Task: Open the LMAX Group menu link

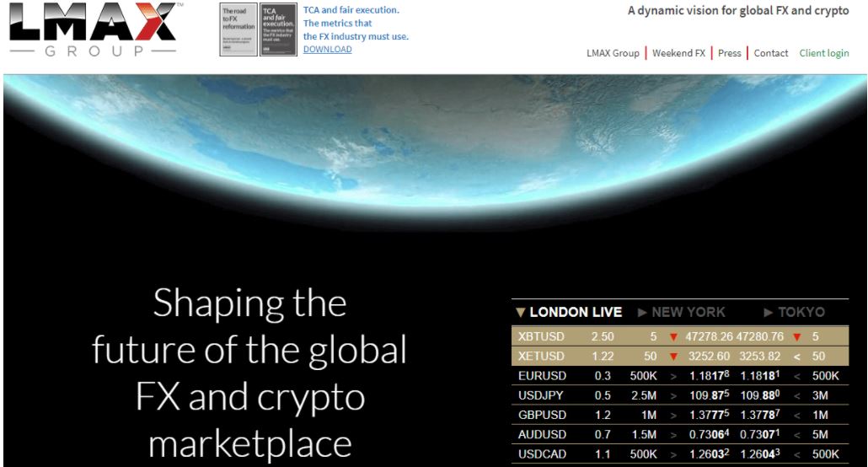Action: pos(613,53)
